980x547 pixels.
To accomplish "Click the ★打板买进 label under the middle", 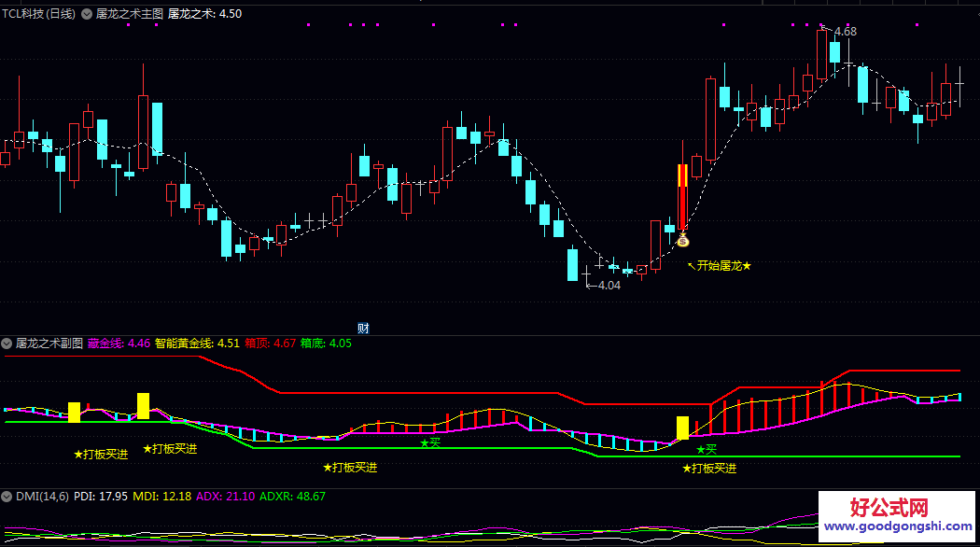I will pyautogui.click(x=350, y=468).
